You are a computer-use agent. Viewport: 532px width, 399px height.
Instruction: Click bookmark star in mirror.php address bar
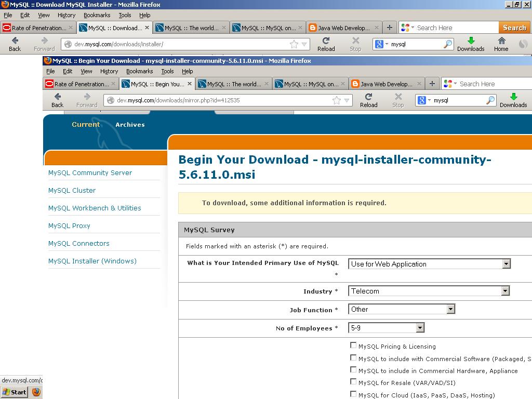[337, 100]
